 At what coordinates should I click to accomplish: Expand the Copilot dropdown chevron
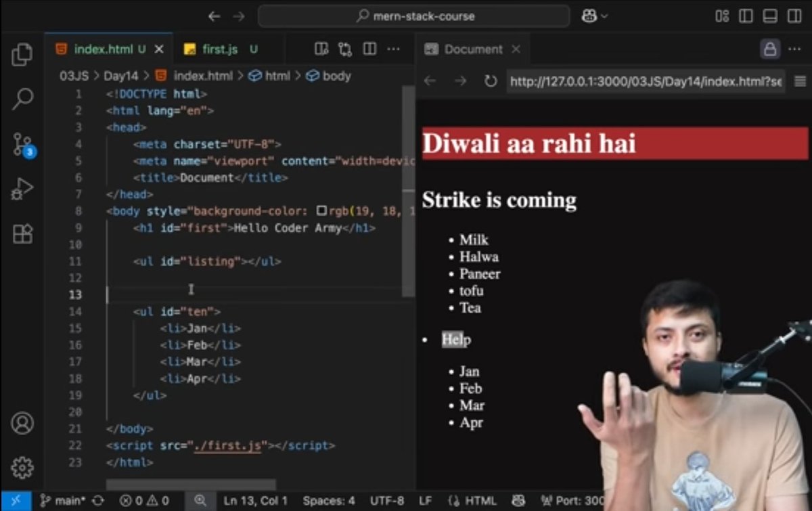coord(604,16)
